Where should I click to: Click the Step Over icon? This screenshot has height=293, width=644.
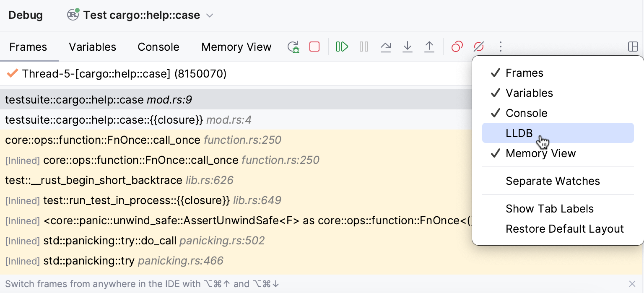pyautogui.click(x=386, y=47)
